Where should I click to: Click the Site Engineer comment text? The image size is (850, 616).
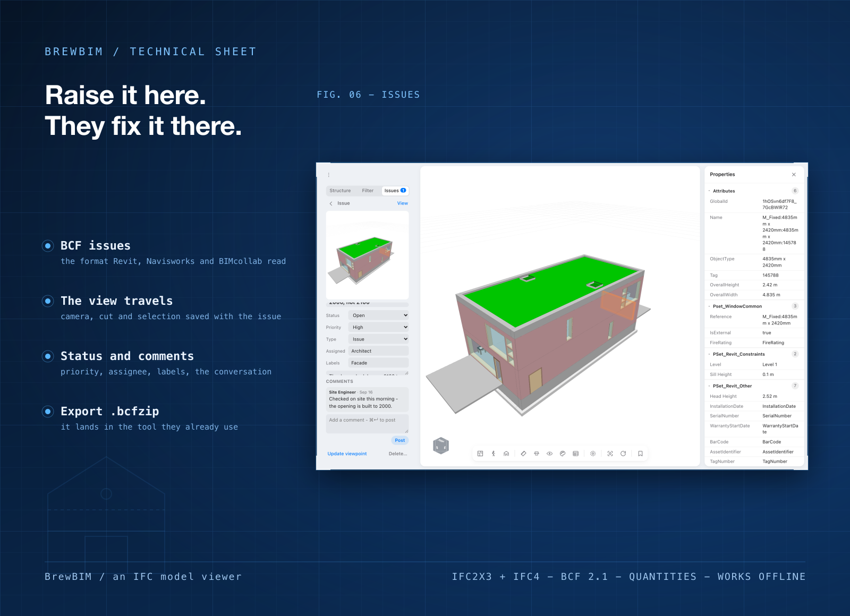(363, 403)
